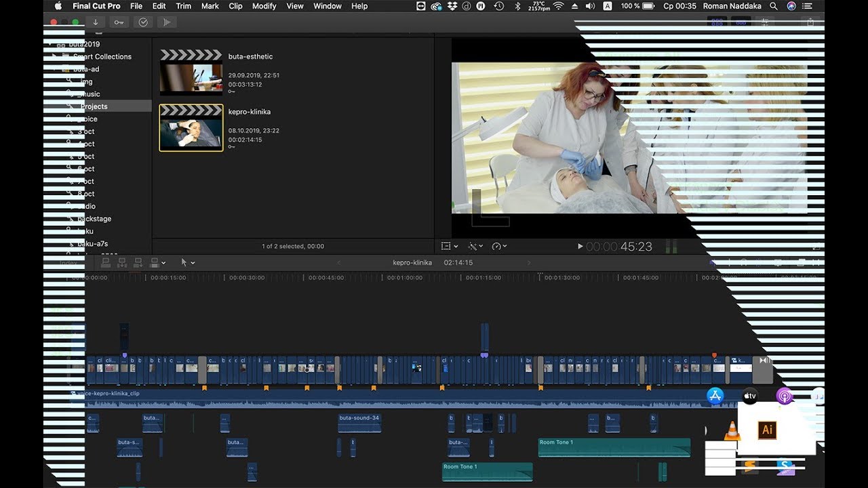Select the _music keyword collection

[x=89, y=94]
